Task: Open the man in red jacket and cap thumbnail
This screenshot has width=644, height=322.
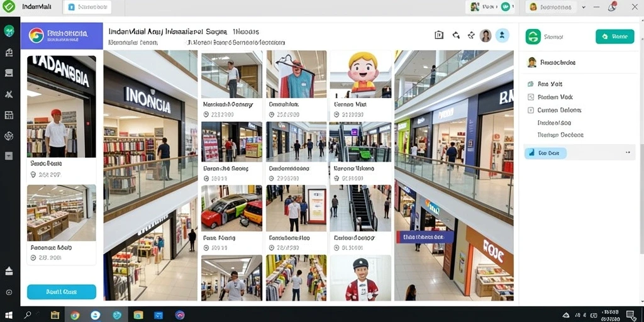Action: click(360, 278)
